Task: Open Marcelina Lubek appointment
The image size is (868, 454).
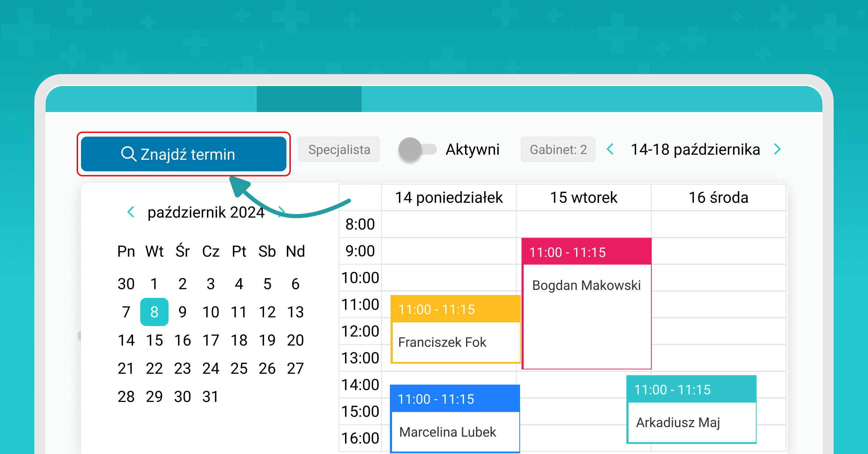Action: click(x=455, y=419)
